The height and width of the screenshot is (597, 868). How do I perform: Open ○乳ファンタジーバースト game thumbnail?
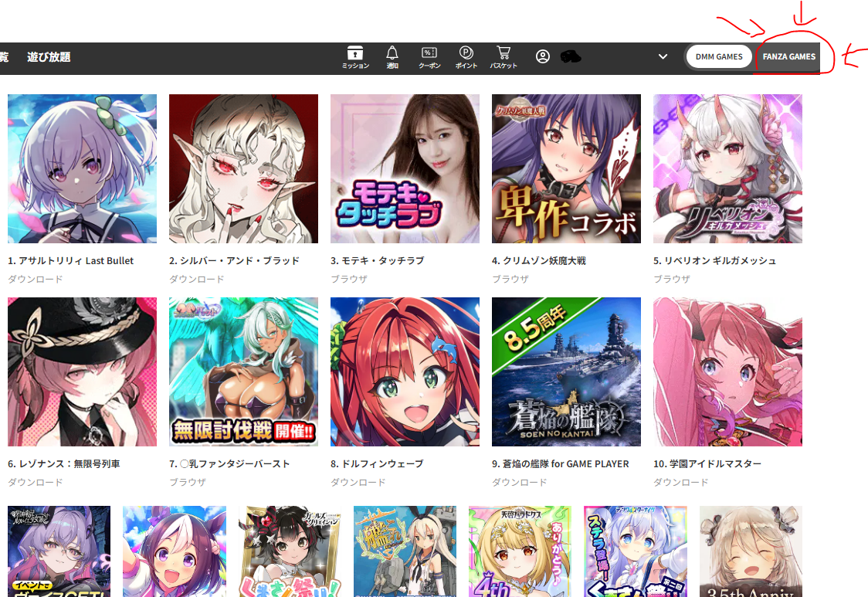click(243, 371)
